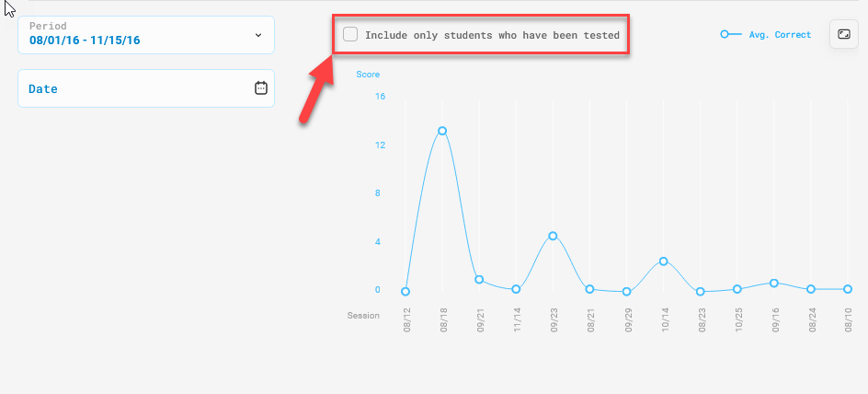This screenshot has width=868, height=394.
Task: Click the Date input field
Action: pos(138,88)
